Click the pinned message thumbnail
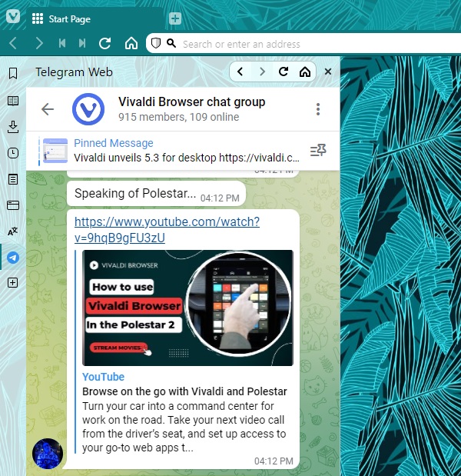Viewport: 461px width, 476px height. [55, 151]
